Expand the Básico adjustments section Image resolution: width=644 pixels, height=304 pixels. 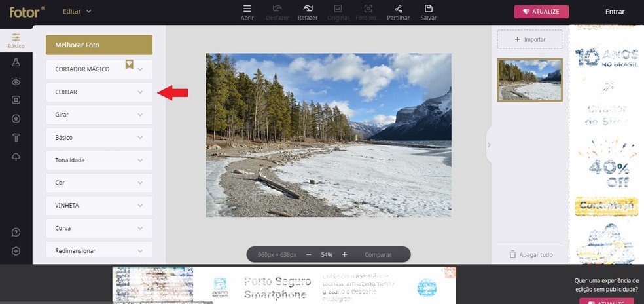(x=99, y=138)
